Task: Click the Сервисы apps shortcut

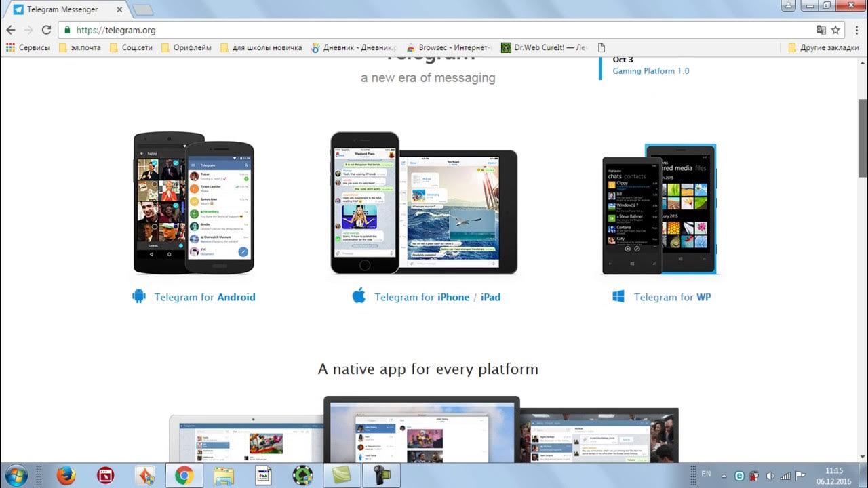Action: click(28, 47)
